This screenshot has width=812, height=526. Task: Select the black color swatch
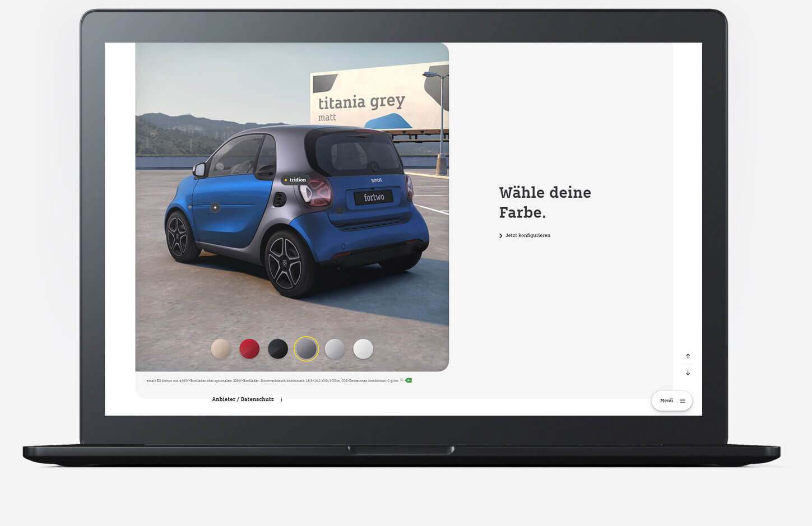(x=278, y=349)
